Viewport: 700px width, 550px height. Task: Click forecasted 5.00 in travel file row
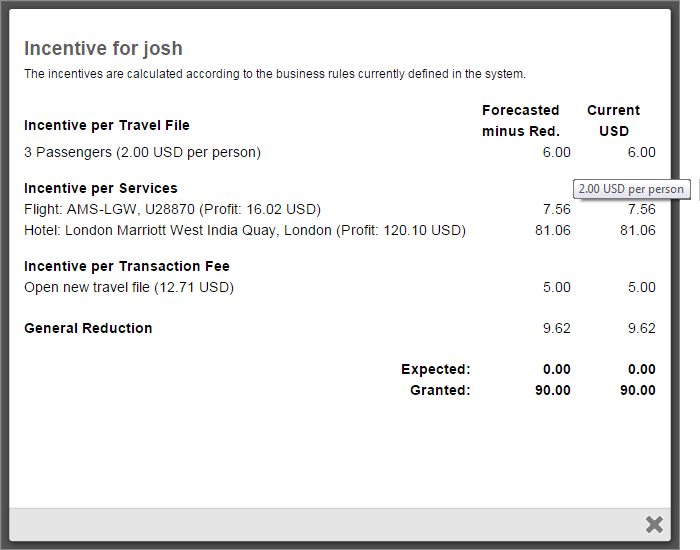click(556, 287)
